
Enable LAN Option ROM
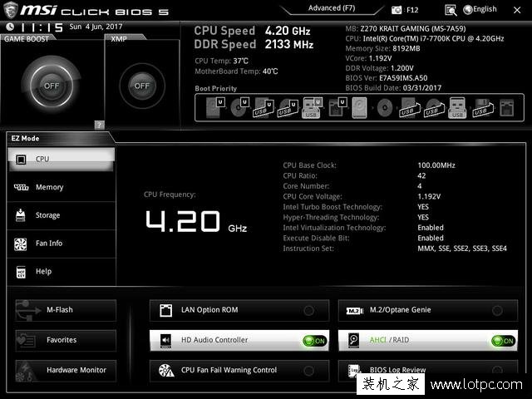pos(239,310)
